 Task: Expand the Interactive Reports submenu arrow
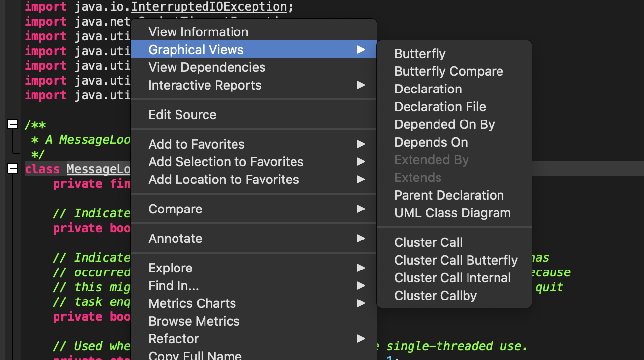(x=361, y=85)
